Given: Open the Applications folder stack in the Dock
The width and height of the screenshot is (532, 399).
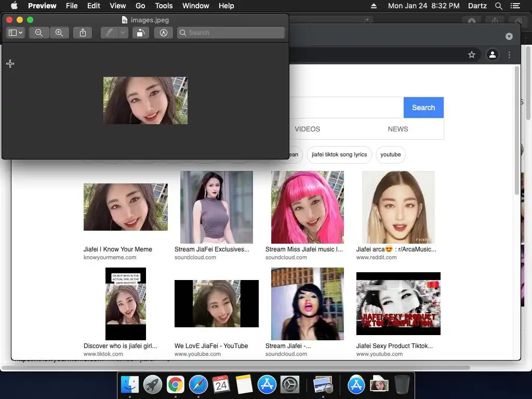Looking at the screenshot, I should coord(356,385).
